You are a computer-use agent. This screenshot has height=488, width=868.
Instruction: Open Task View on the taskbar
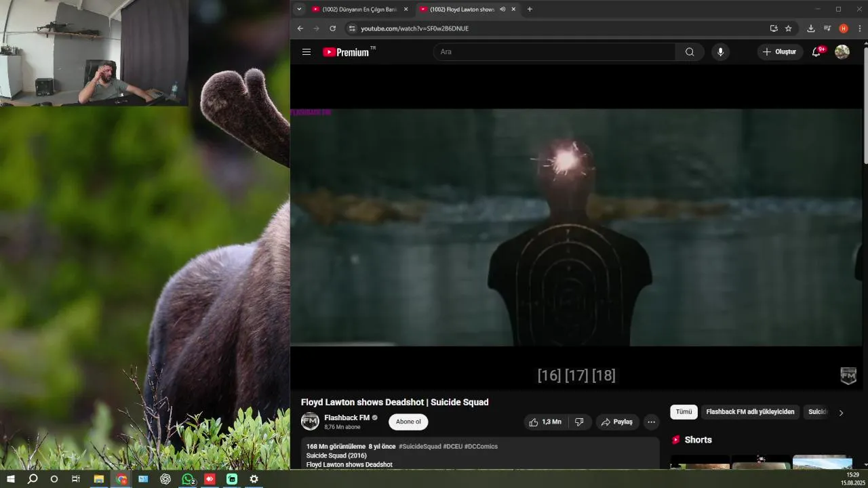76,479
